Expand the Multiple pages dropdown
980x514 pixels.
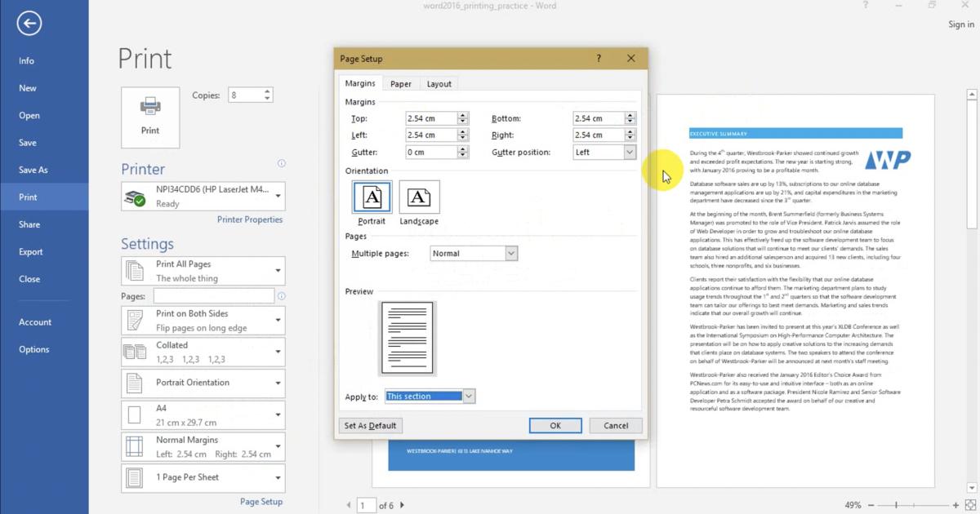(x=511, y=254)
